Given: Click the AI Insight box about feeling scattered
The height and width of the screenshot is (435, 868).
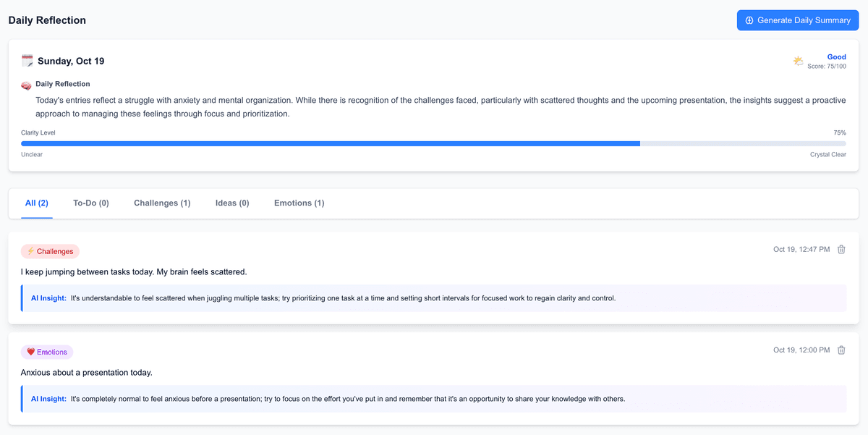Looking at the screenshot, I should click(434, 298).
